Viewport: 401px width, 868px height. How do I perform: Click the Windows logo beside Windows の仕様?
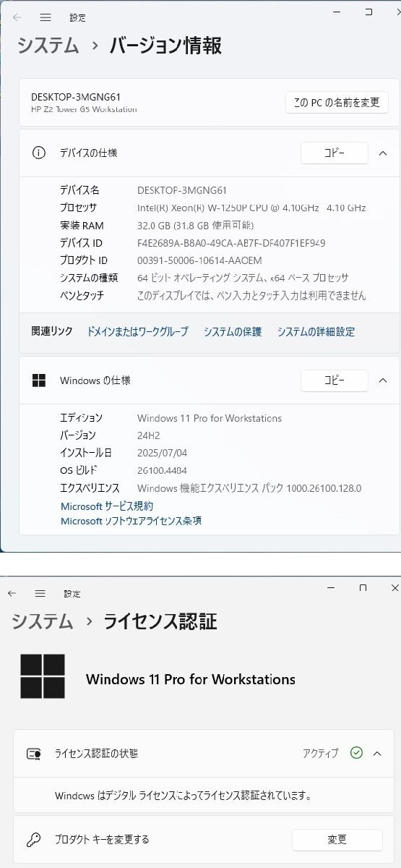39,380
